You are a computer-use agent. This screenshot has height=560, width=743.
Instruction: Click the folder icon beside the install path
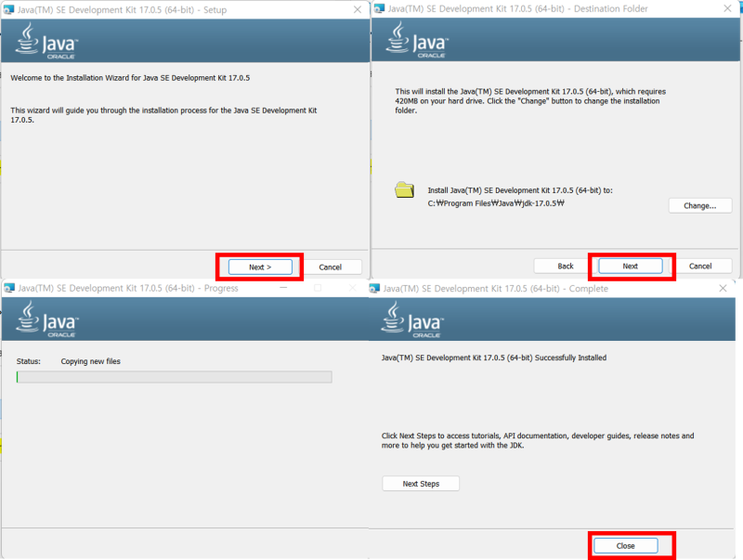point(403,189)
